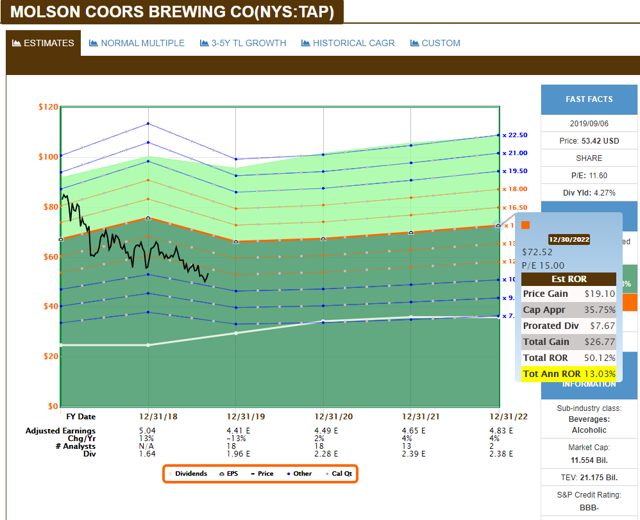Screen dimensions: 640x520
Task: Click the 4.83 E earnings estimate
Action: pyautogui.click(x=501, y=431)
